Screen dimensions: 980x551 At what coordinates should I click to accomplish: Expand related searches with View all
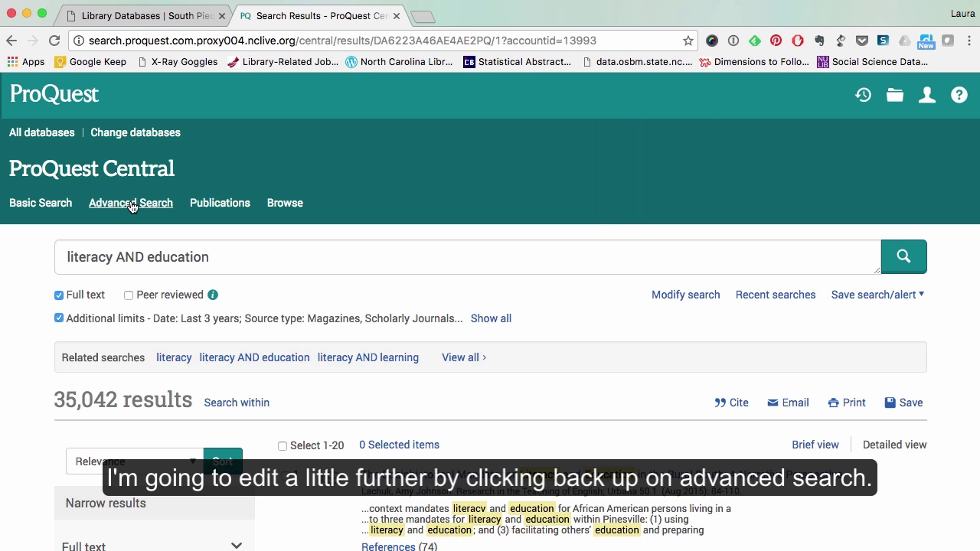(463, 357)
